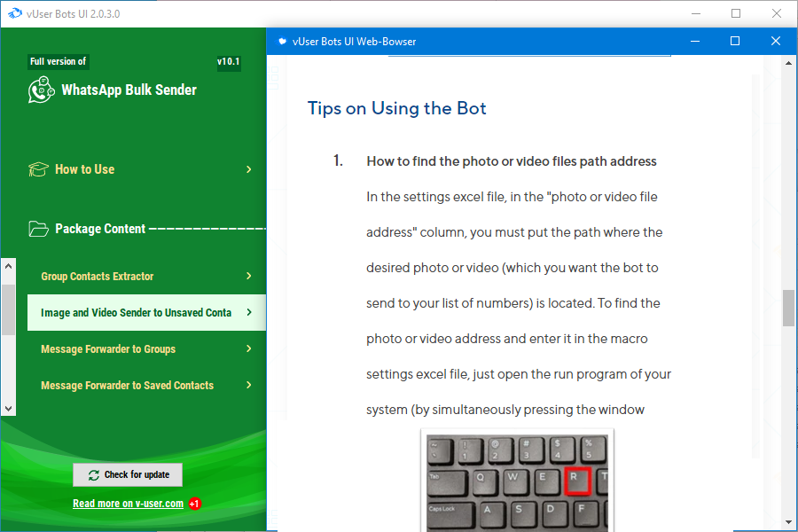Click the WhatsApp Bulk Sender logo icon
This screenshot has width=798, height=532.
41,90
